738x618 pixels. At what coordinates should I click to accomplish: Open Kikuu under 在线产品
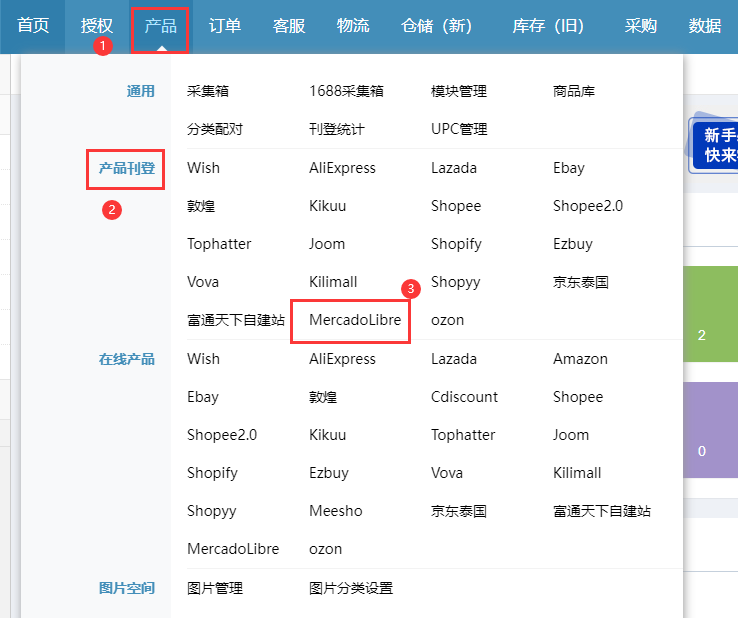(x=328, y=435)
